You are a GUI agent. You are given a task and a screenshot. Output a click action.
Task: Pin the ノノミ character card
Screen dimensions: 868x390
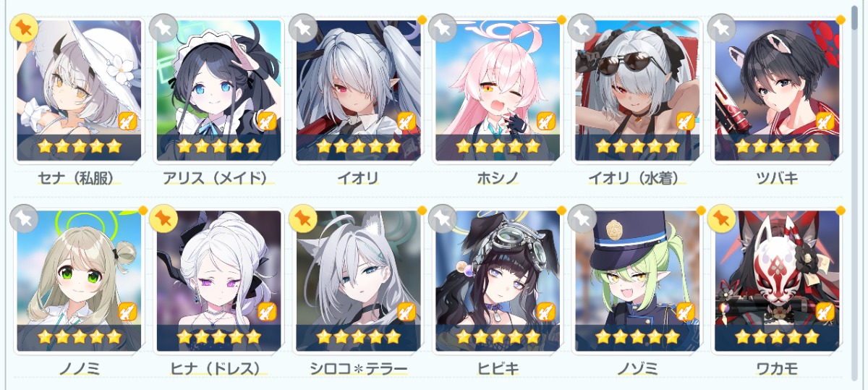pyautogui.click(x=24, y=219)
